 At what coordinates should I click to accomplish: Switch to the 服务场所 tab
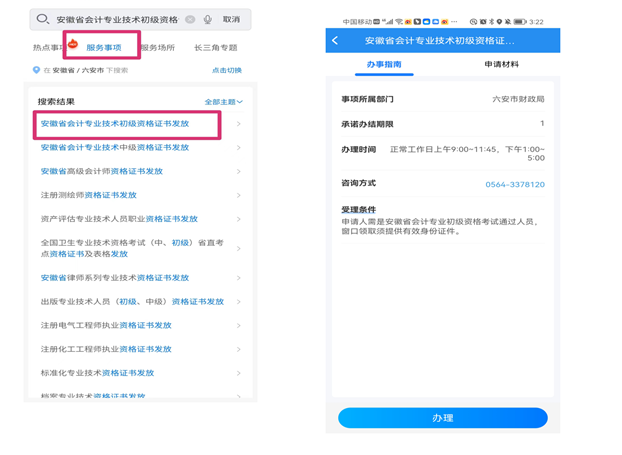157,47
